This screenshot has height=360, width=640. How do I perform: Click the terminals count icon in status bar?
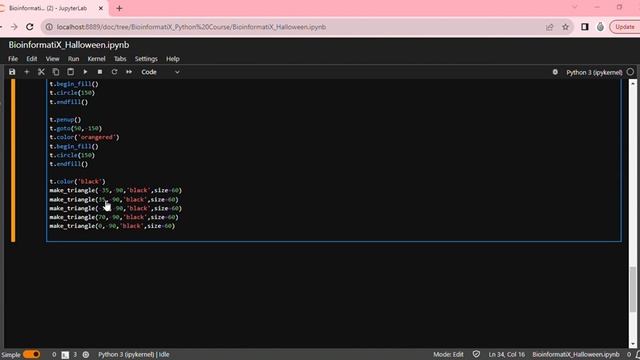coord(65,355)
